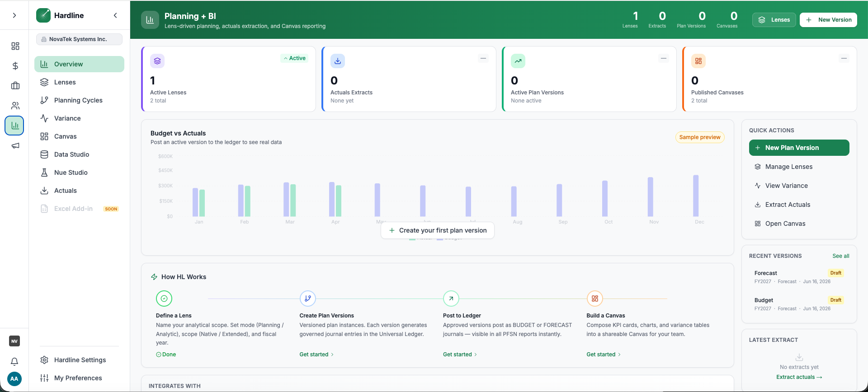868x392 pixels.
Task: Click Extract Actuals quick action
Action: click(799, 205)
